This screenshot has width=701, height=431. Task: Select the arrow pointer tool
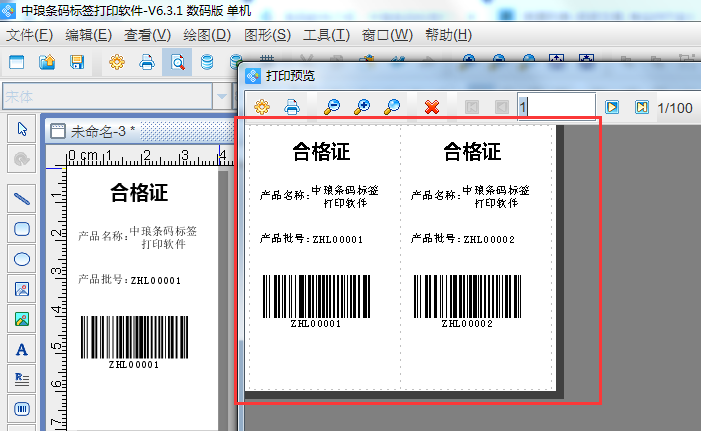tap(22, 129)
